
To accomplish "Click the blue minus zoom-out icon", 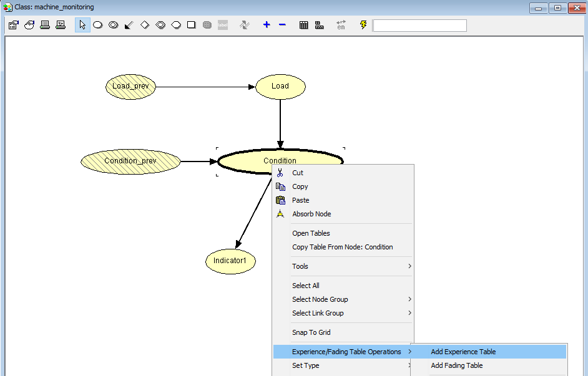I will click(x=282, y=25).
